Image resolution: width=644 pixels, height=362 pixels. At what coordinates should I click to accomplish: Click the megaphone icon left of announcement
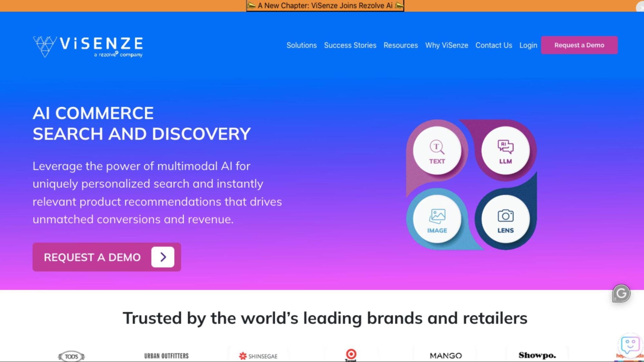(252, 5)
